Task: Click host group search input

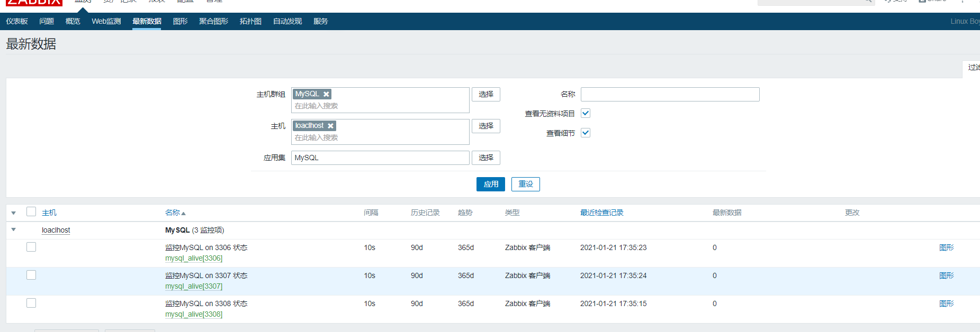Action: [380, 106]
